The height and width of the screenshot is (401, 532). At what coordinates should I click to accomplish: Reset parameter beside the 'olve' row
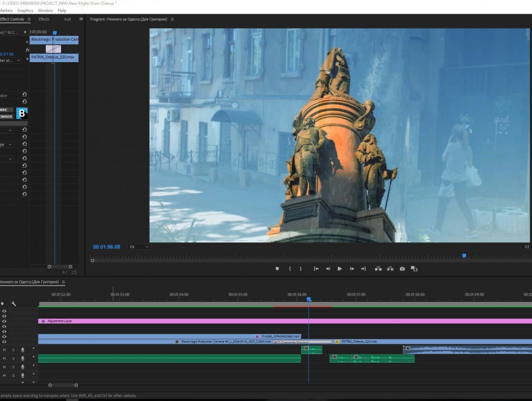(24, 94)
